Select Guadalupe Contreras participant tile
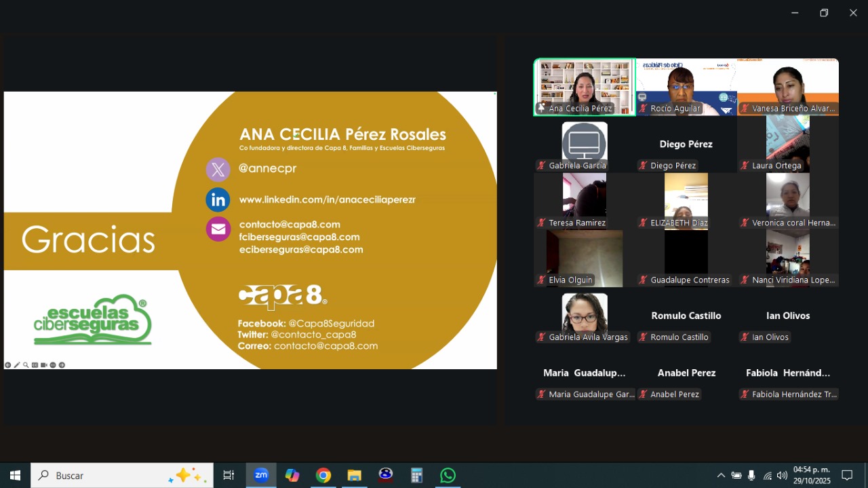 tap(686, 259)
